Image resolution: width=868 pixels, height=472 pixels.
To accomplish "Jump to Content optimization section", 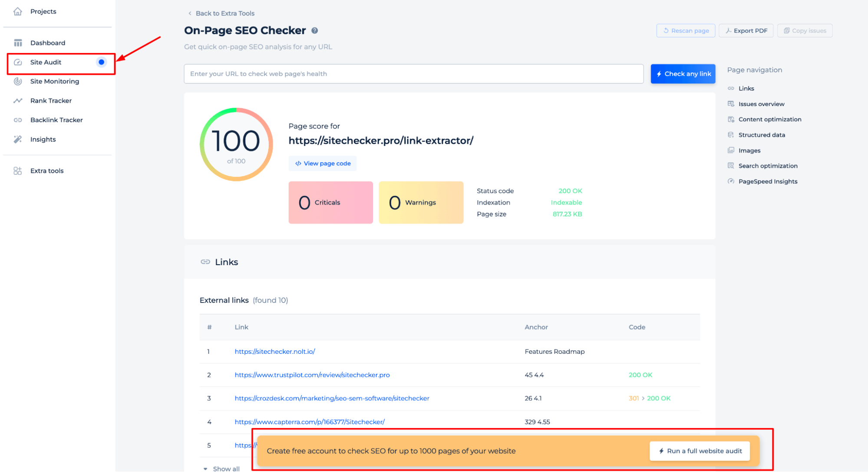I will click(x=770, y=119).
